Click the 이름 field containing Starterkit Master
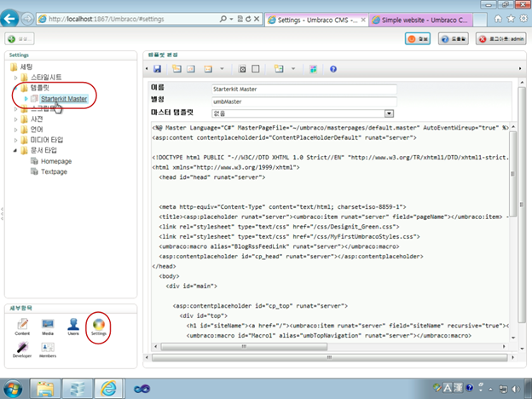 pyautogui.click(x=304, y=90)
